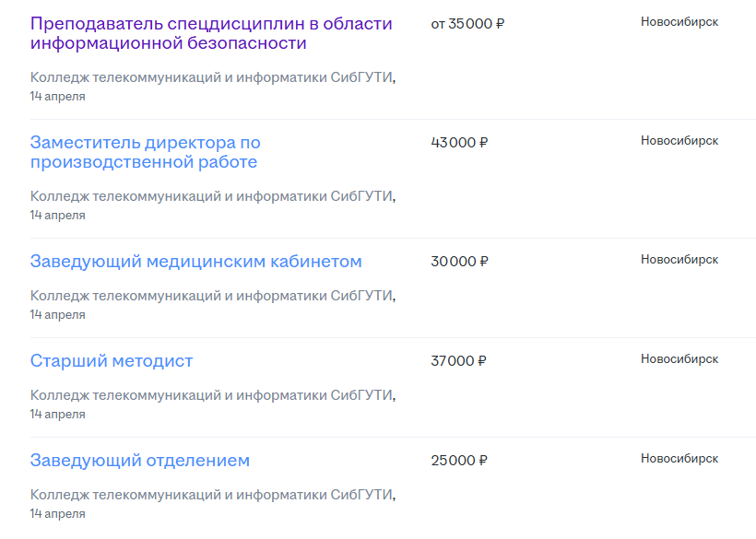
Task: Click Новосибирск in the Старший методист row
Action: click(x=679, y=359)
